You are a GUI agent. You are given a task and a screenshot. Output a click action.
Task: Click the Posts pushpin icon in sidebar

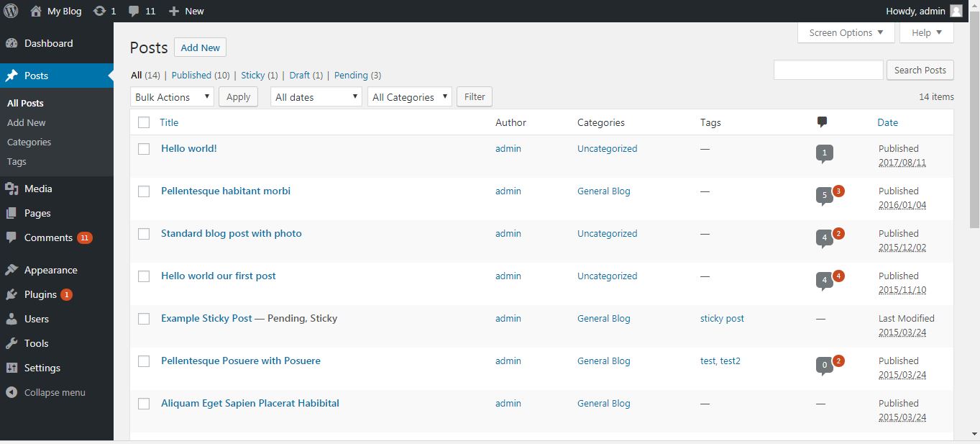[x=12, y=76]
